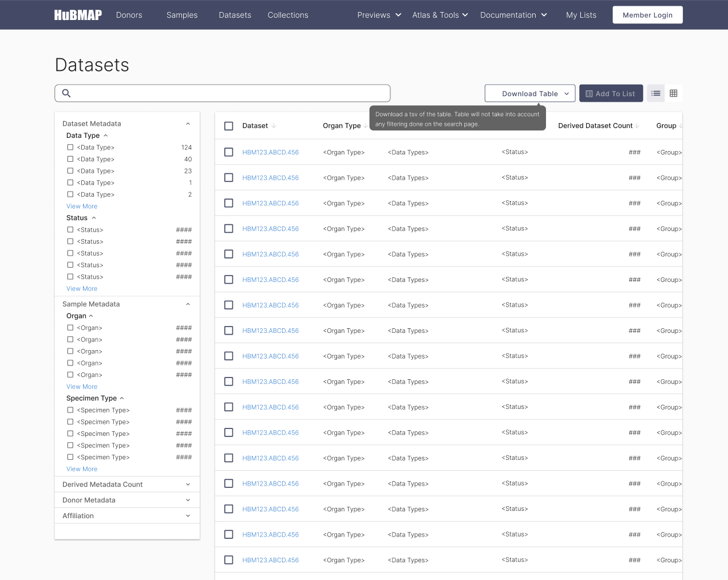Sort by the Dataset column arrow
The width and height of the screenshot is (728, 580).
(274, 126)
